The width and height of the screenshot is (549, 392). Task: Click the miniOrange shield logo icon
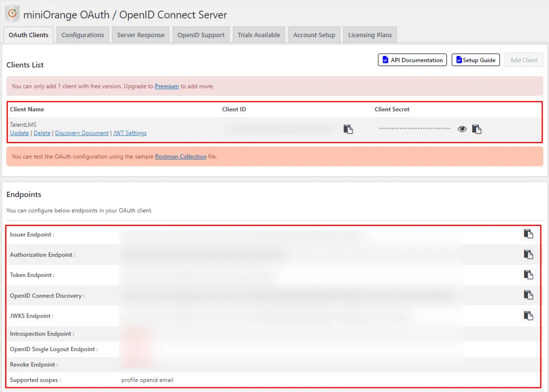click(x=12, y=14)
